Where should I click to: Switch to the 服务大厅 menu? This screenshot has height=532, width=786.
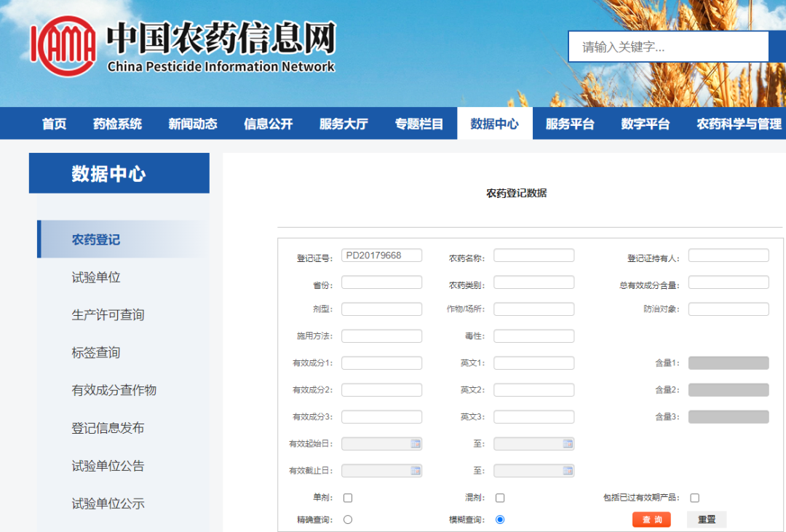click(343, 123)
